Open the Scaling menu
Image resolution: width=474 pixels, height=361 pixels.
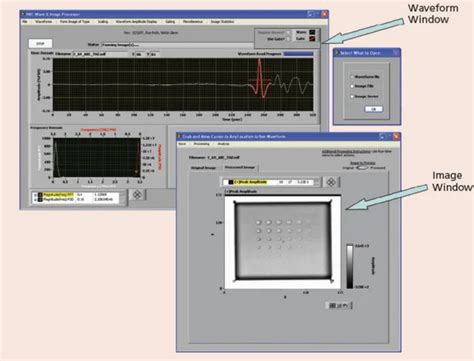point(103,22)
